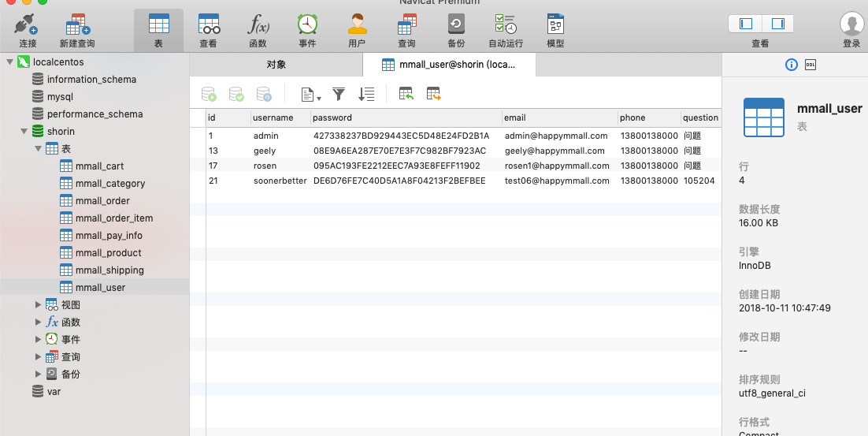Click the password column header
The width and height of the screenshot is (868, 436).
(406, 117)
